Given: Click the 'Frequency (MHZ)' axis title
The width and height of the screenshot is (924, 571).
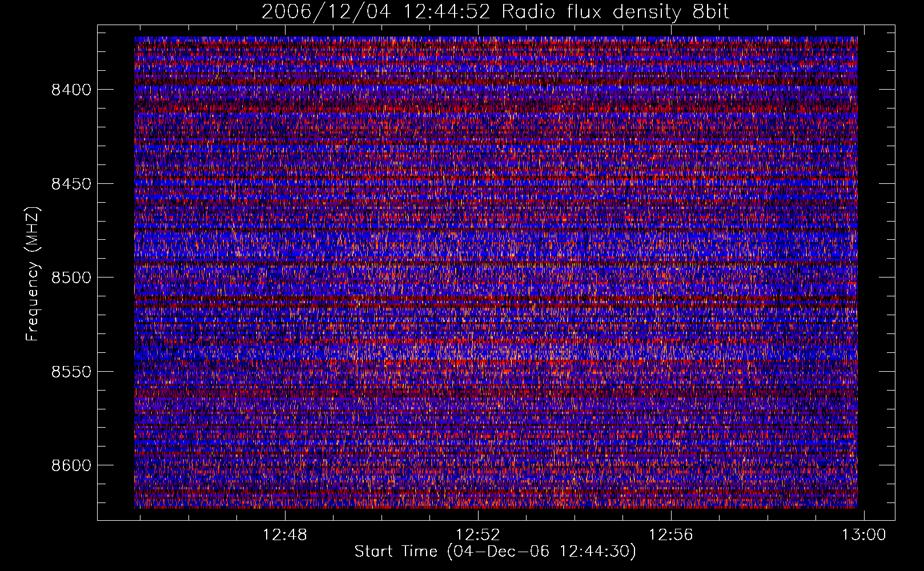Looking at the screenshot, I should coord(33,274).
